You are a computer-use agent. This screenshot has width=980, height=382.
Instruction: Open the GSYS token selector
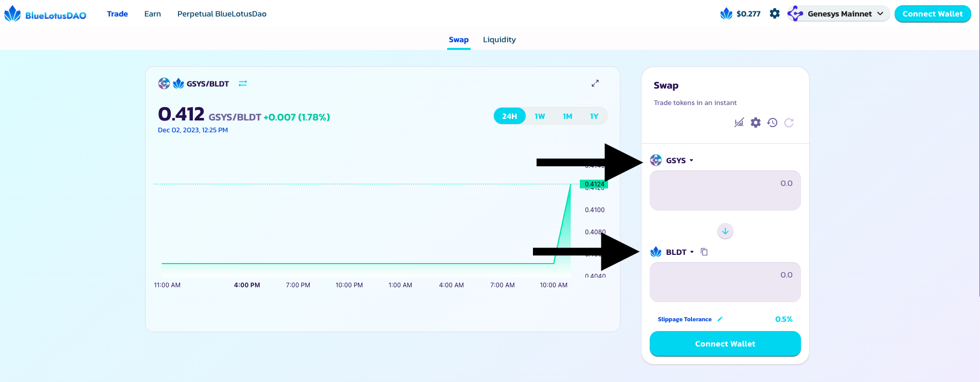(672, 160)
